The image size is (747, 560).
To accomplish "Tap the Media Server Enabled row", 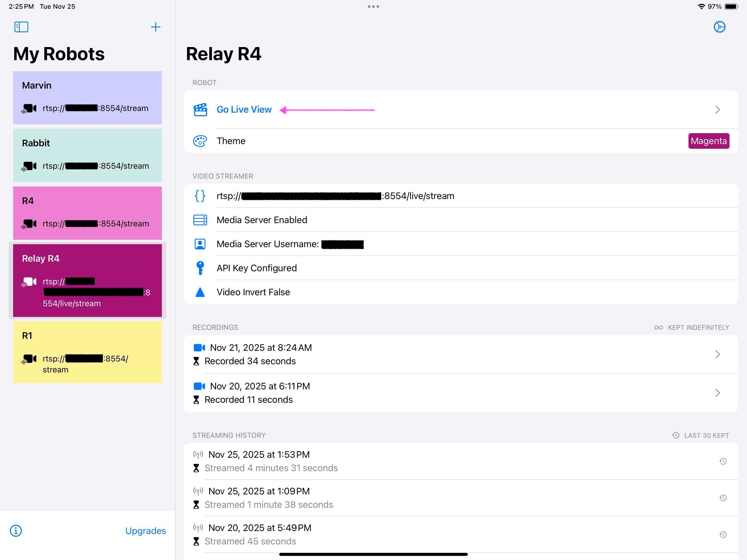I will coord(262,220).
